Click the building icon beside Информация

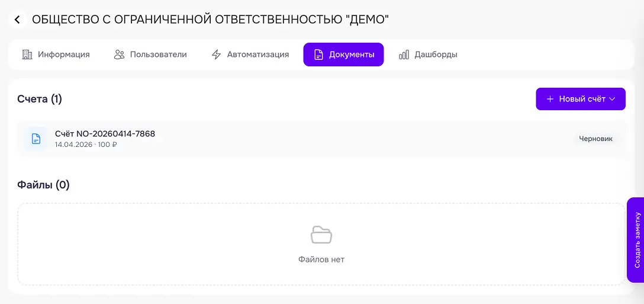[27, 55]
